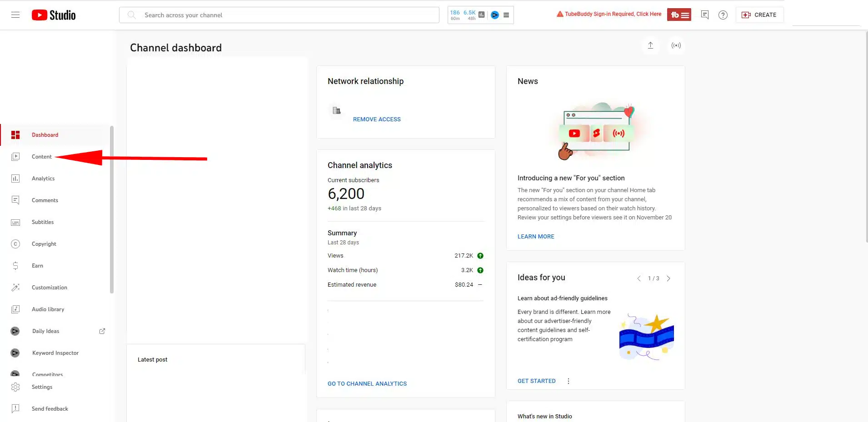Click the upload videos arrow icon
Screen dimensions: 868x422
650,45
